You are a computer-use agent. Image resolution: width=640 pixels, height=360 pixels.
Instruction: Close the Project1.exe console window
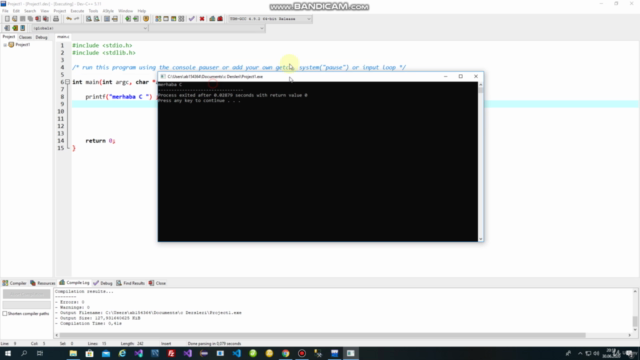[476, 76]
